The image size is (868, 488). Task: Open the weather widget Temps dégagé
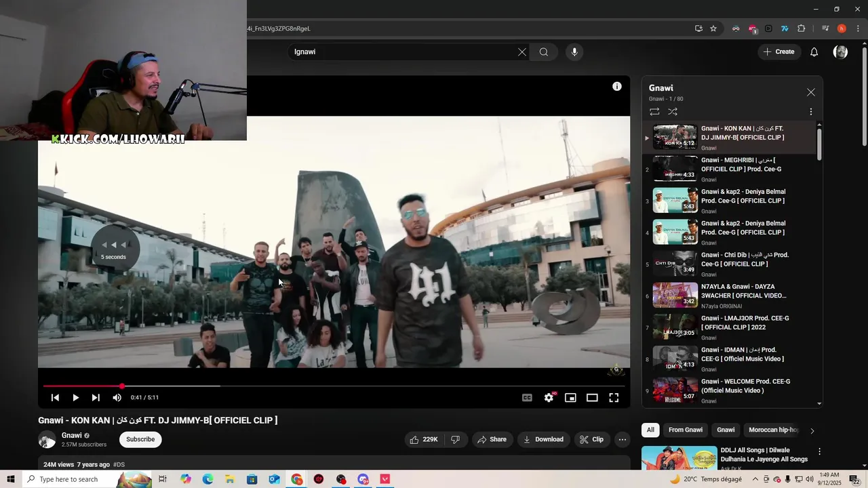[x=706, y=479]
